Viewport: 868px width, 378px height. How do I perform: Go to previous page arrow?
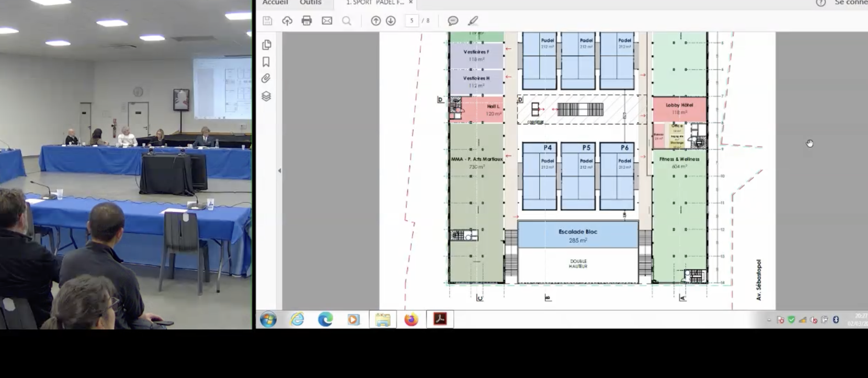pos(376,21)
